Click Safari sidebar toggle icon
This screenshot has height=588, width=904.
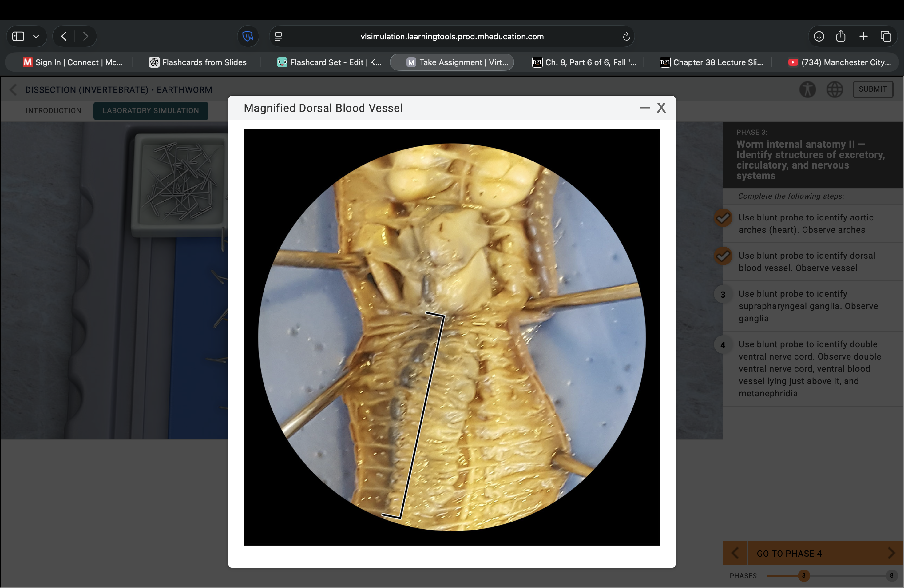coord(18,37)
